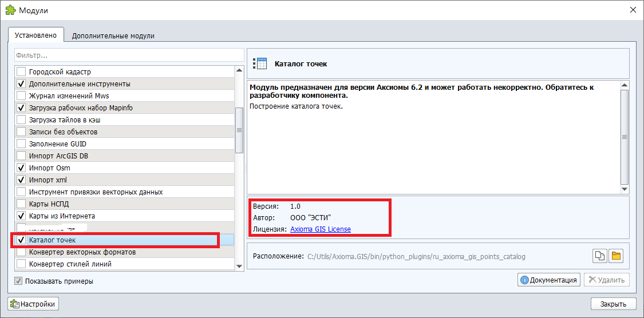The width and height of the screenshot is (644, 318).
Task: Check the Импорт ArcGIS DB module
Action: (x=21, y=156)
